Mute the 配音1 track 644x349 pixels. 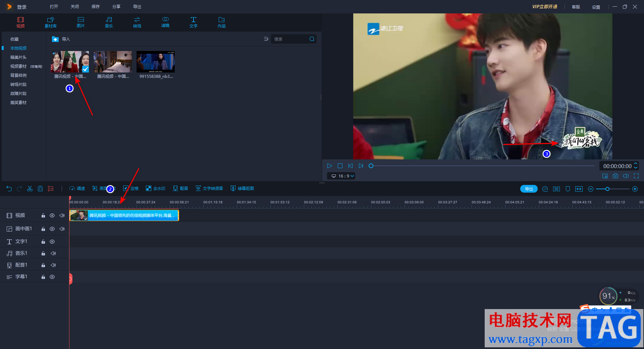point(53,265)
